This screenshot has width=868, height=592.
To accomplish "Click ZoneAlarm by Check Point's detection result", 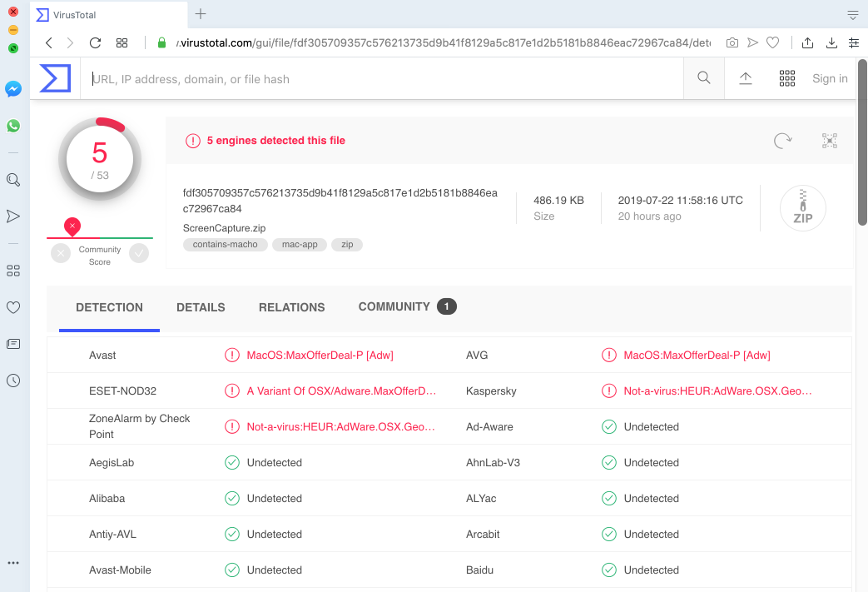I will [x=341, y=427].
